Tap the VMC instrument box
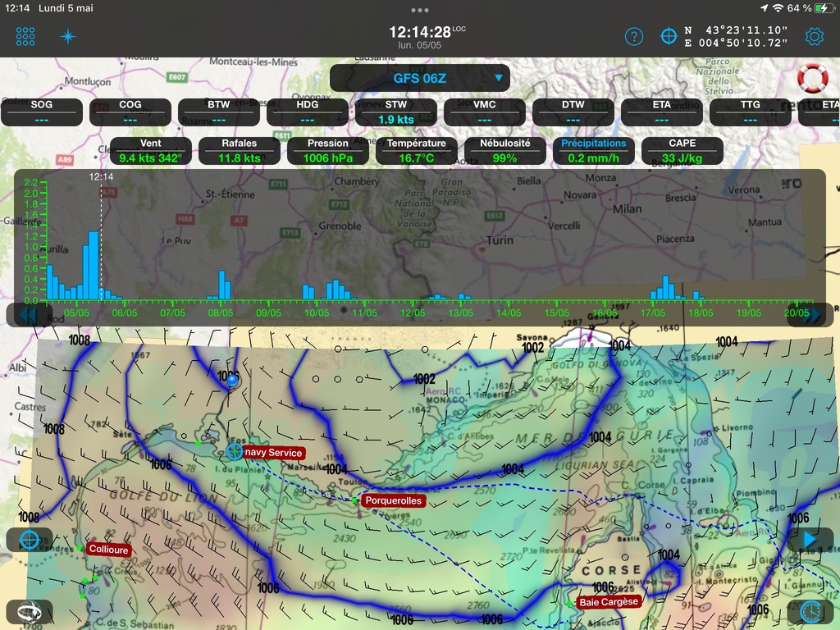 (x=484, y=112)
